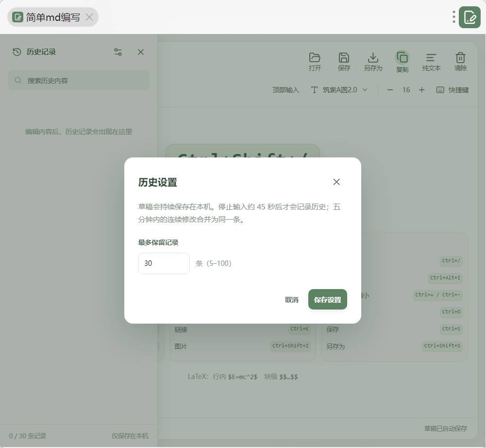
Task: Open the three-dot menu at top right
Action: coord(454,17)
